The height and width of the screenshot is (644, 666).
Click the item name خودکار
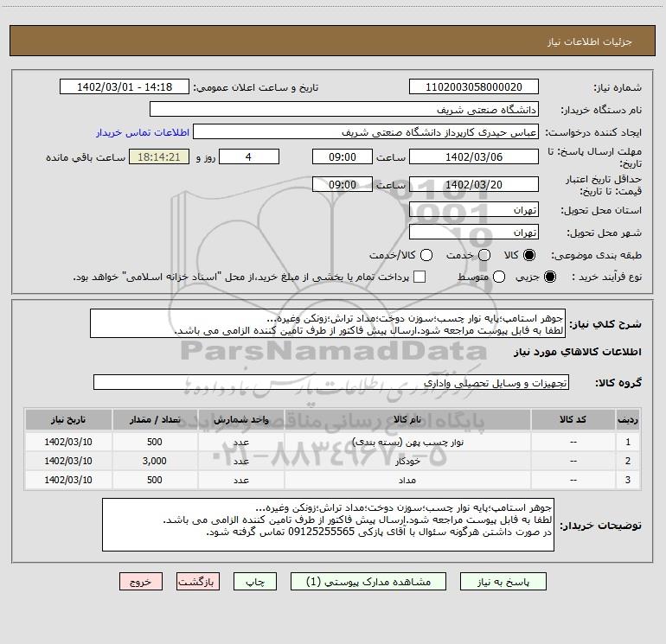(407, 461)
